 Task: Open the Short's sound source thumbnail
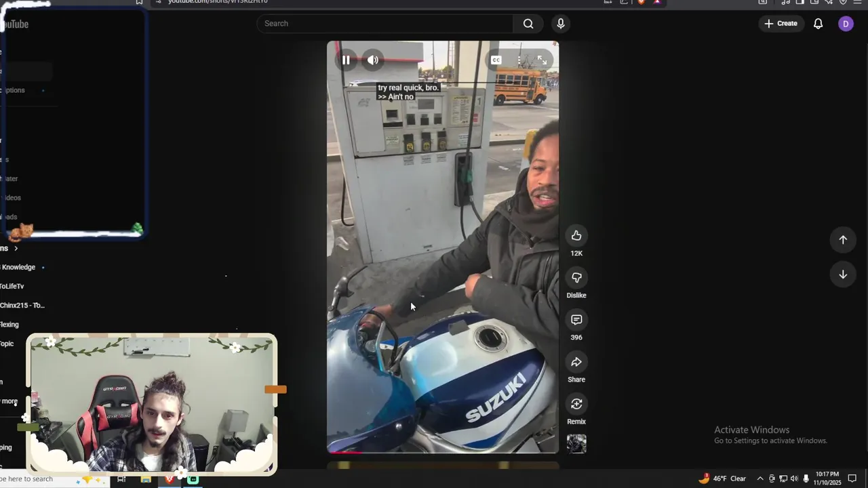pyautogui.click(x=576, y=444)
